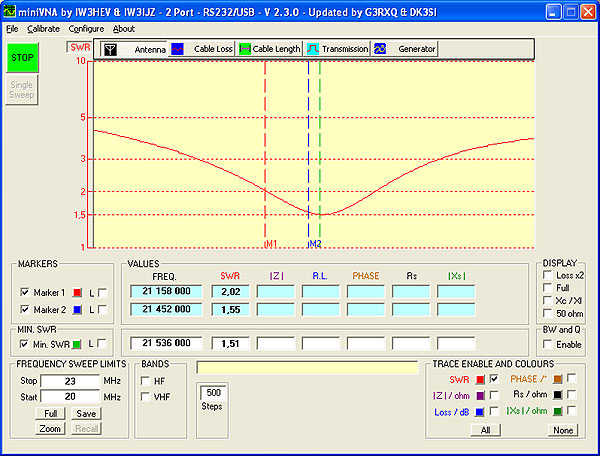Enable all traces with All button

click(x=484, y=429)
